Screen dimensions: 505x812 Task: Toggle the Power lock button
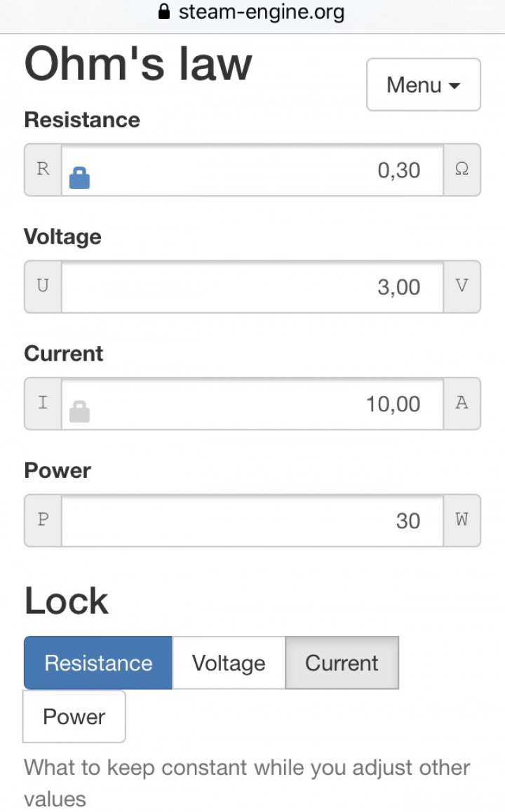click(x=74, y=717)
